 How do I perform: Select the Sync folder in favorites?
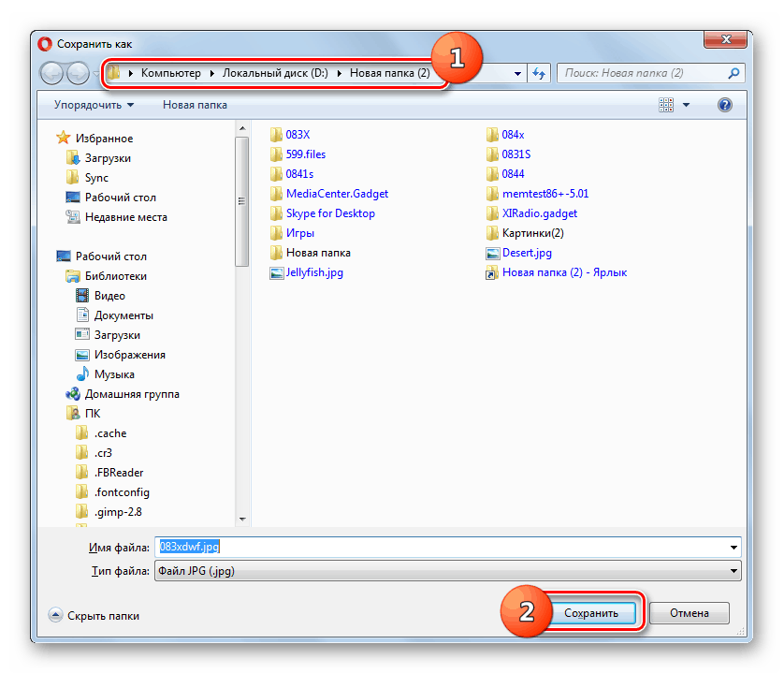pyautogui.click(x=96, y=178)
